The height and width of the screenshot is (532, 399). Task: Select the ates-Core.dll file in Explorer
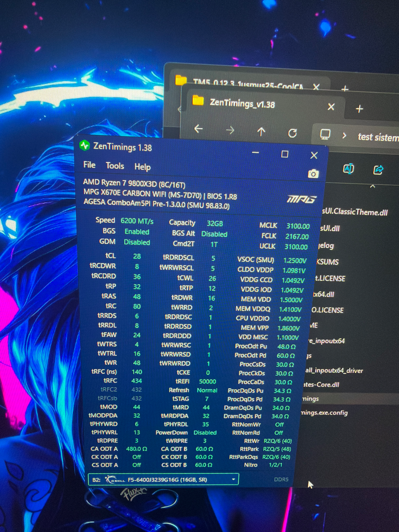coord(321,385)
